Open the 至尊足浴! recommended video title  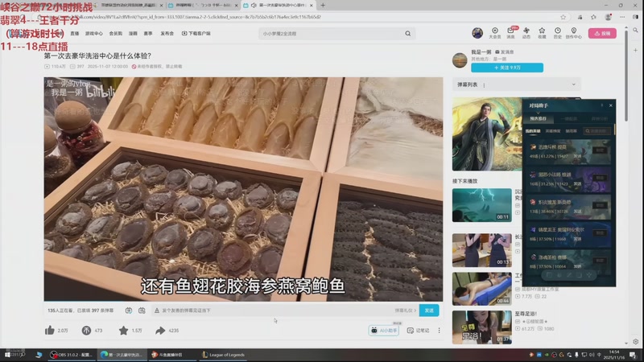coord(526,314)
